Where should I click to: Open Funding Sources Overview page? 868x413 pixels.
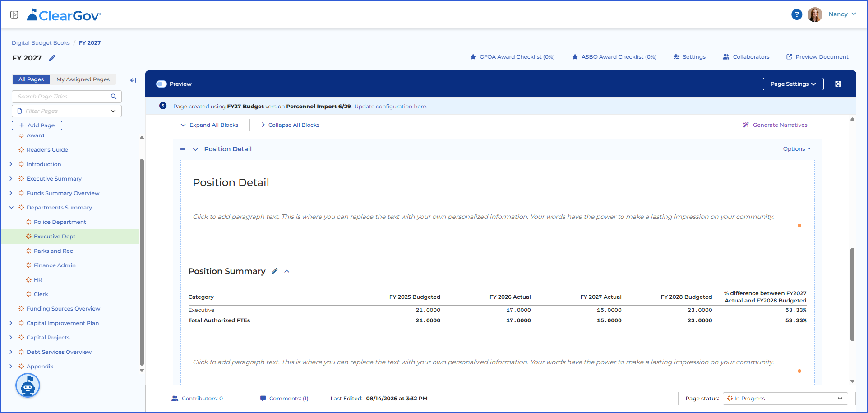(63, 309)
